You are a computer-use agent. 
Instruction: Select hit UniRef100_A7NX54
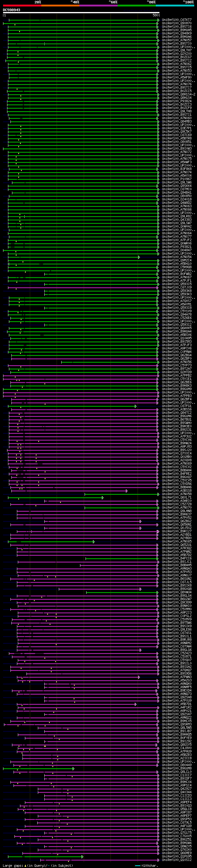pyautogui.click(x=176, y=257)
